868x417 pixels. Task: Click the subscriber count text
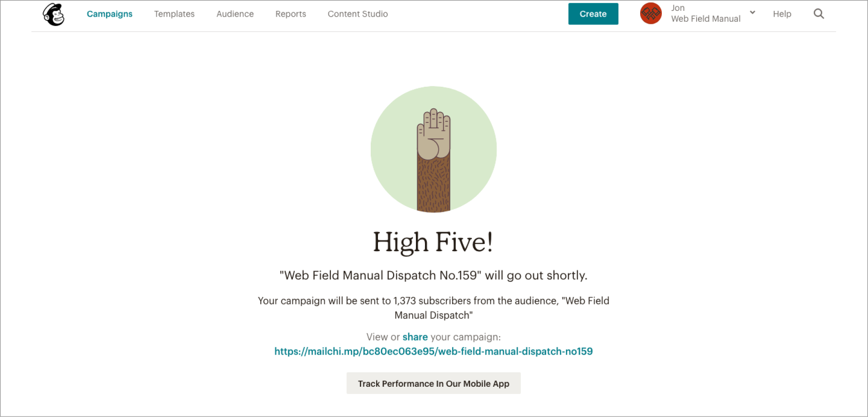click(x=433, y=308)
